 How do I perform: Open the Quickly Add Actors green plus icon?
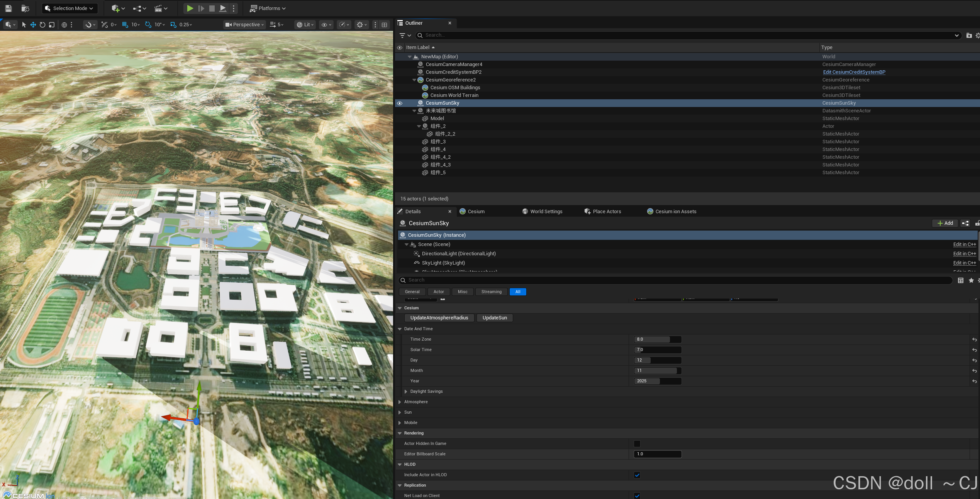coord(115,8)
